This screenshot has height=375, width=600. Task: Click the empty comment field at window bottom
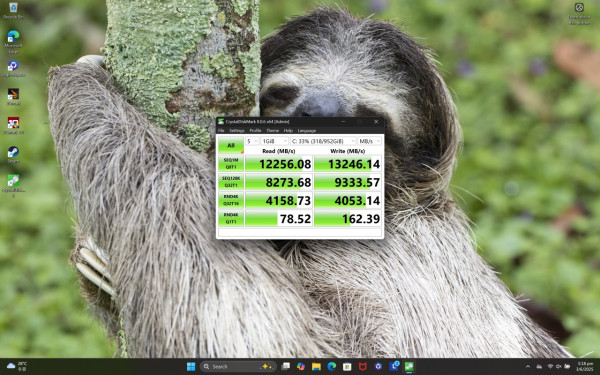point(300,232)
